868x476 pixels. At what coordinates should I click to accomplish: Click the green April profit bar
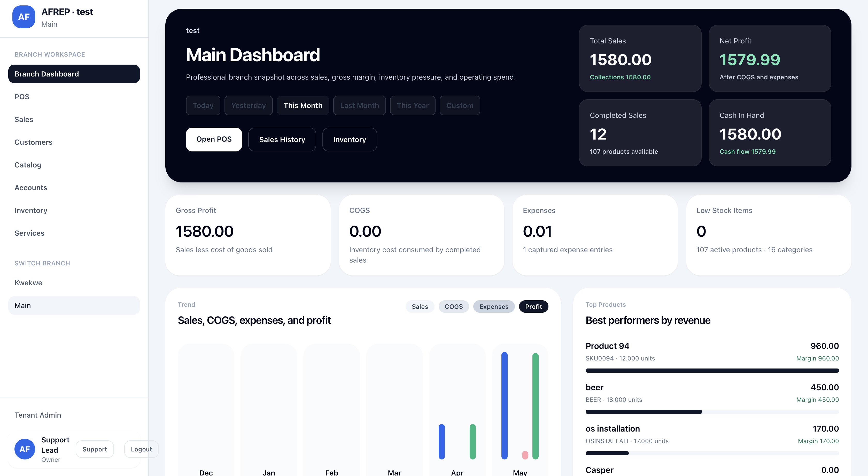pos(473,442)
